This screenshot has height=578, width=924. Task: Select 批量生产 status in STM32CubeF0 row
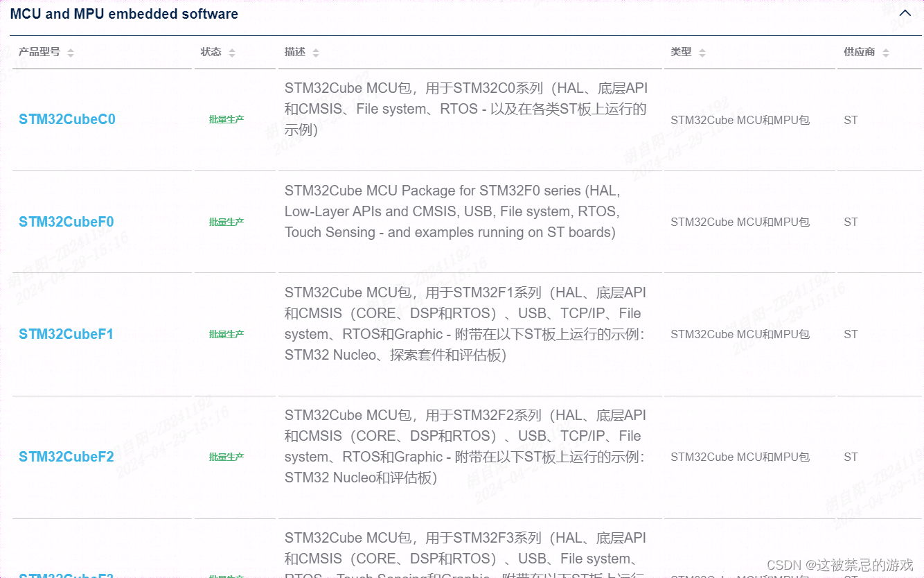[x=226, y=222]
